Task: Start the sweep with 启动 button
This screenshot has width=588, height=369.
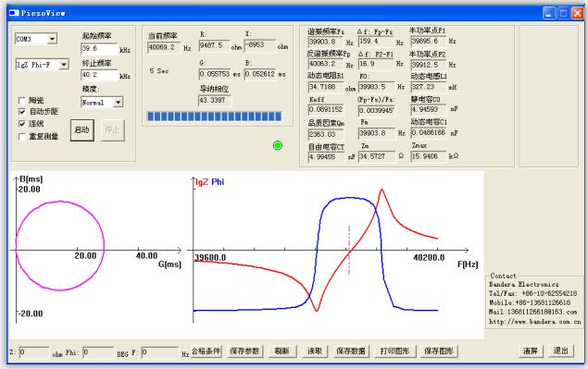Action: click(82, 130)
